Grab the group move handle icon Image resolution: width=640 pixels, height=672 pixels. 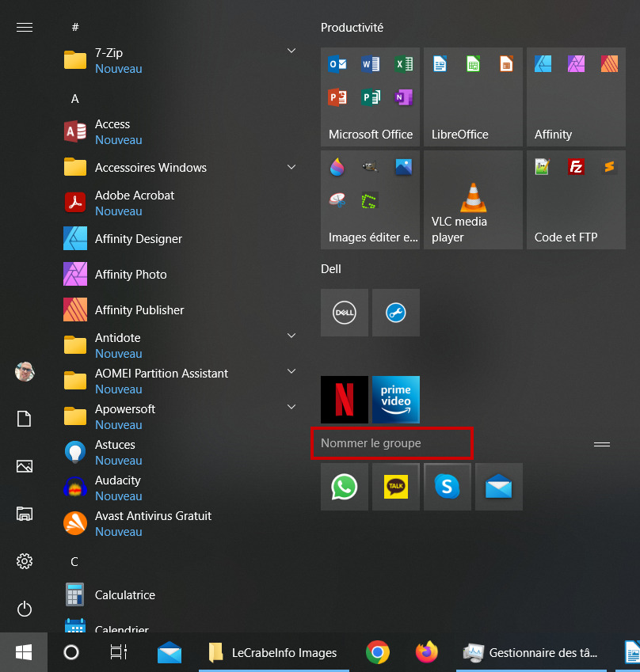[602, 444]
